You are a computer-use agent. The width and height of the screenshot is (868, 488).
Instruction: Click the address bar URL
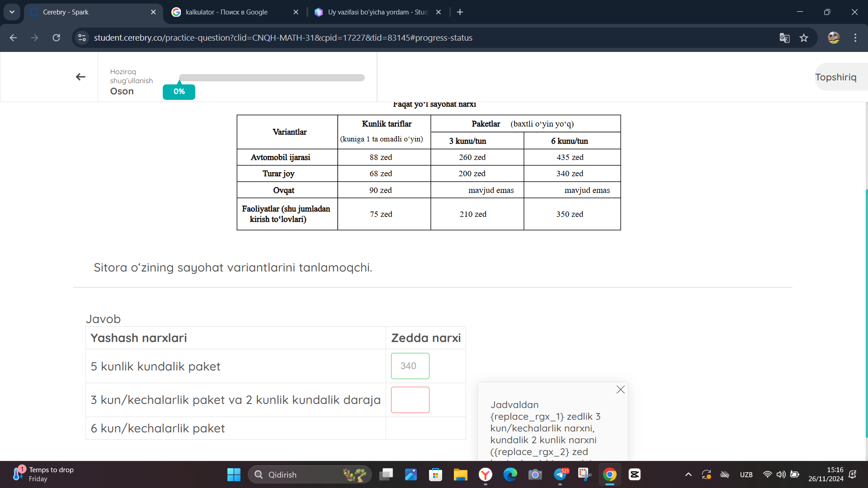click(x=283, y=38)
